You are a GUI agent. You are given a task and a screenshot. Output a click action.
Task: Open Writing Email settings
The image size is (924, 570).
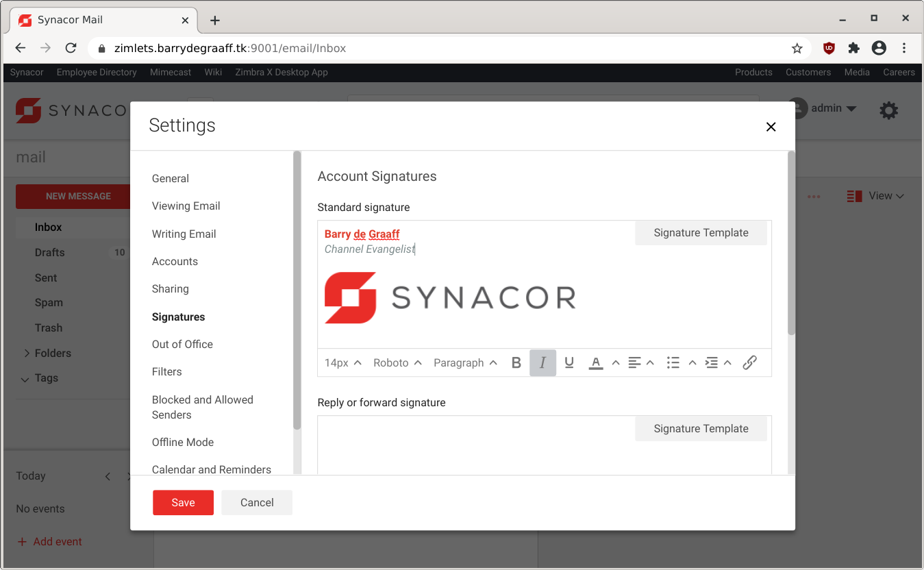(x=184, y=234)
